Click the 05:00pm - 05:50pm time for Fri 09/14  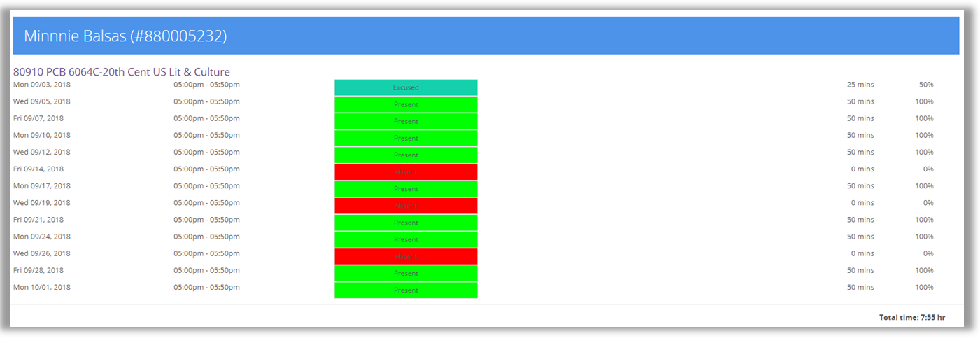tap(206, 169)
